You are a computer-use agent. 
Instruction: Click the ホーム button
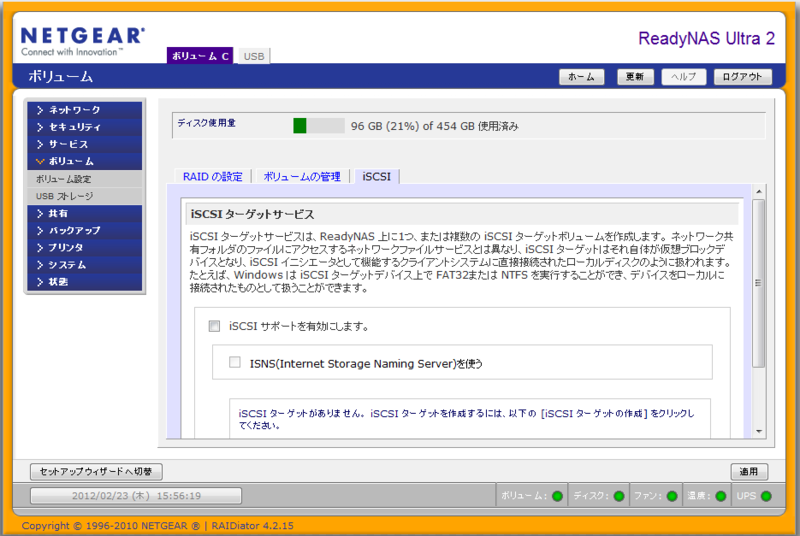[582, 76]
